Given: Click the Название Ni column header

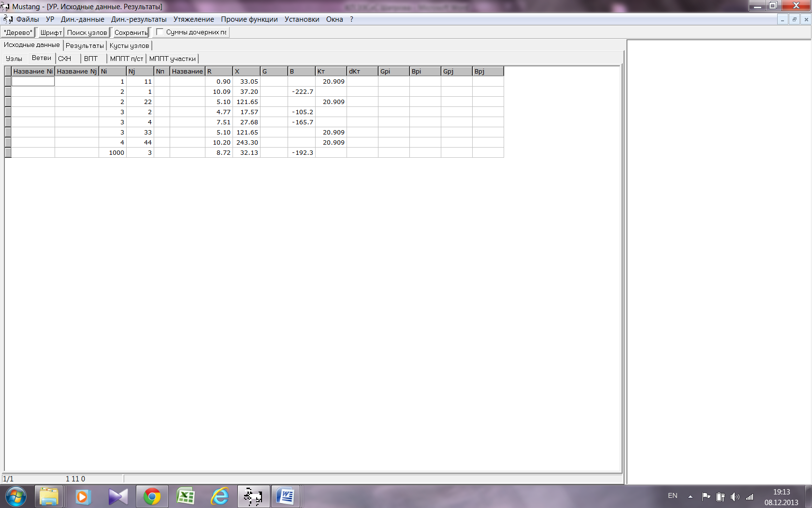Looking at the screenshot, I should coord(33,71).
